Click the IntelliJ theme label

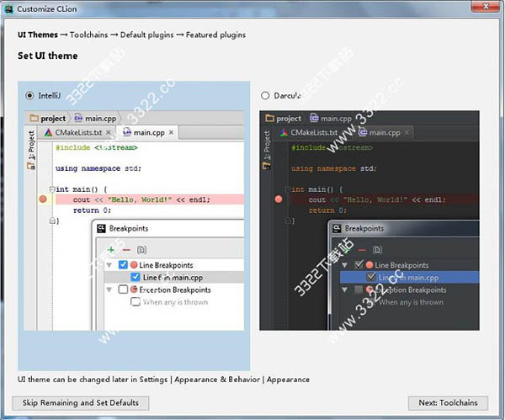pos(50,96)
